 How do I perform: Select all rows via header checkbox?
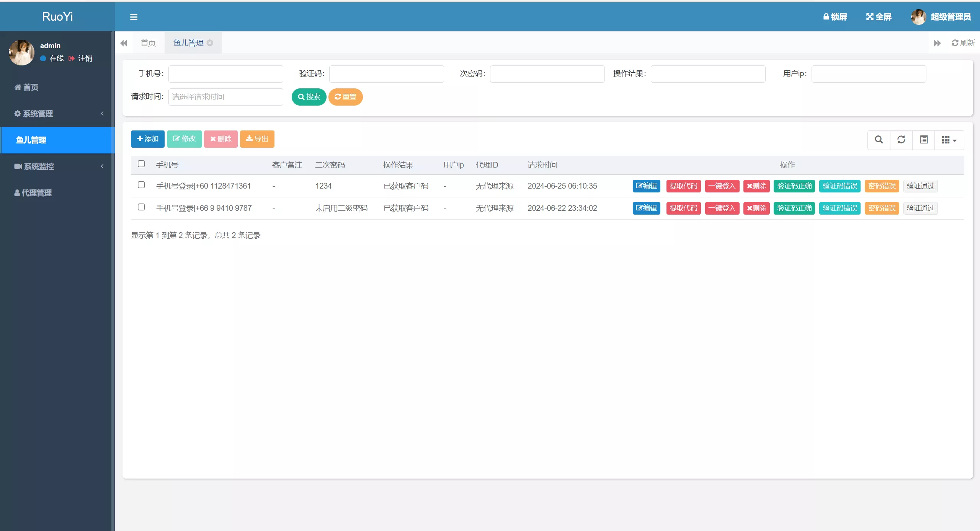(x=141, y=164)
